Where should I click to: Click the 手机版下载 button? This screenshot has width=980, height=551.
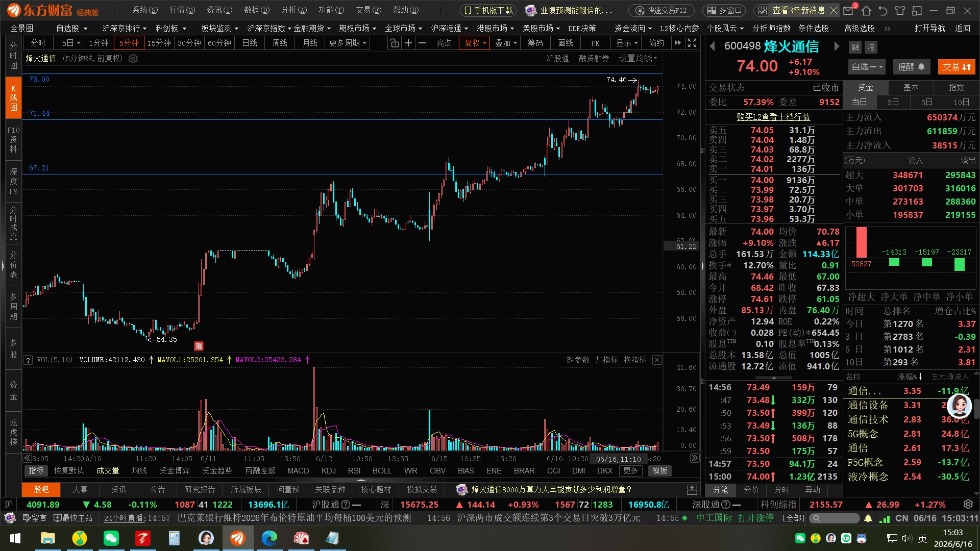[488, 10]
